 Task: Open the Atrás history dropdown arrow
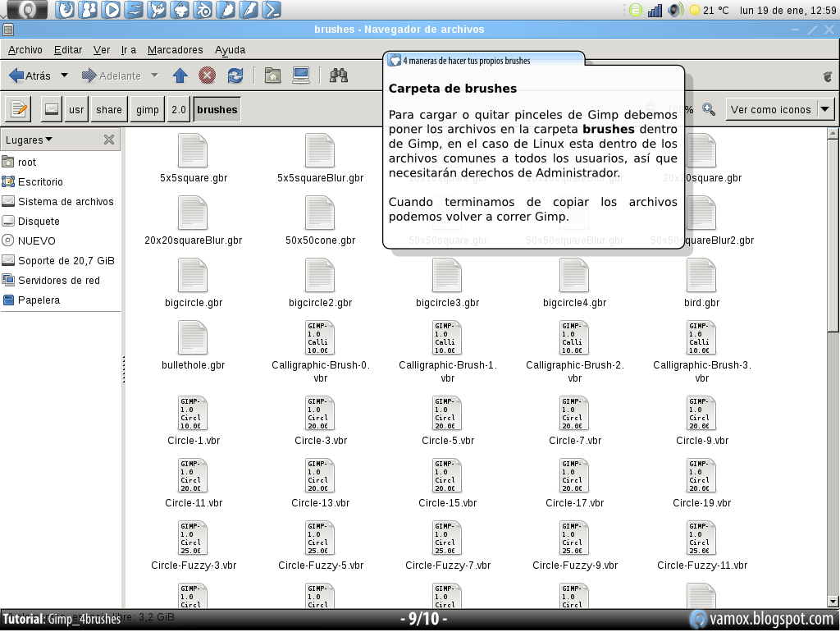64,75
